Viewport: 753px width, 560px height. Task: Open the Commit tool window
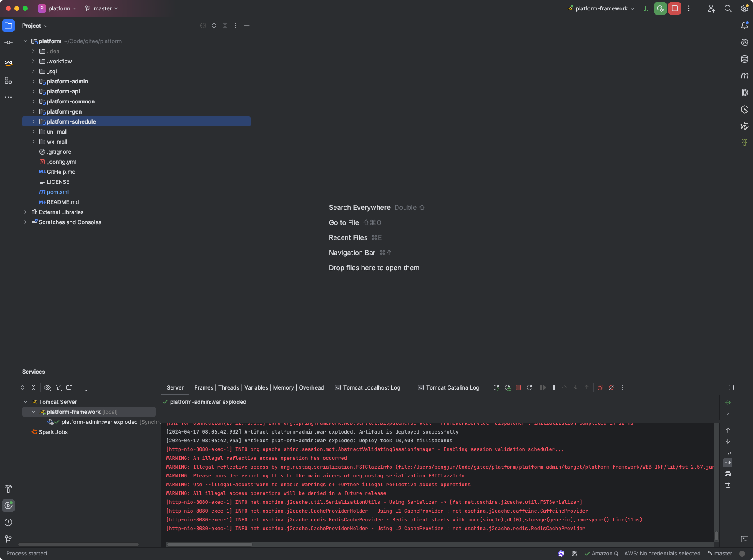[x=8, y=42]
